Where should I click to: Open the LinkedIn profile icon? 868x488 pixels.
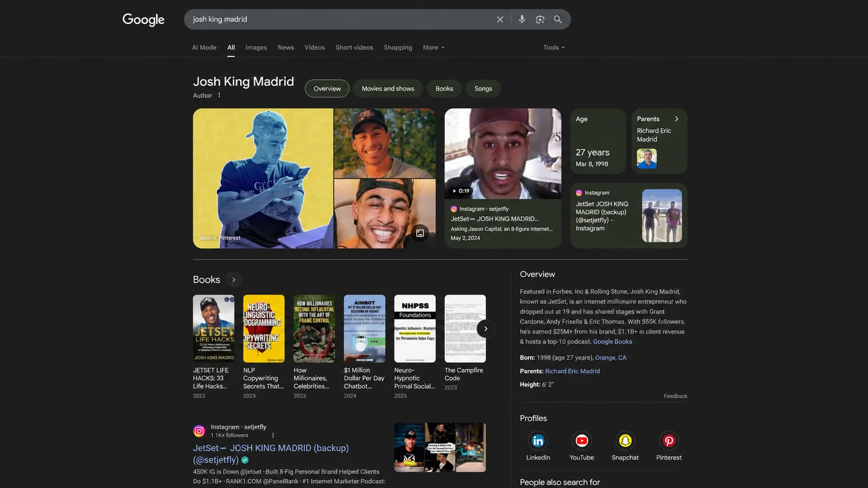(538, 441)
